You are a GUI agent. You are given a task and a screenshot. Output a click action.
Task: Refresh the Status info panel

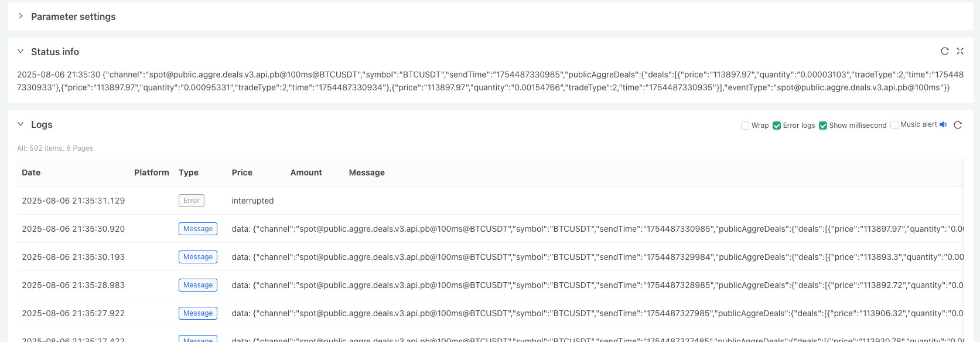(x=944, y=51)
